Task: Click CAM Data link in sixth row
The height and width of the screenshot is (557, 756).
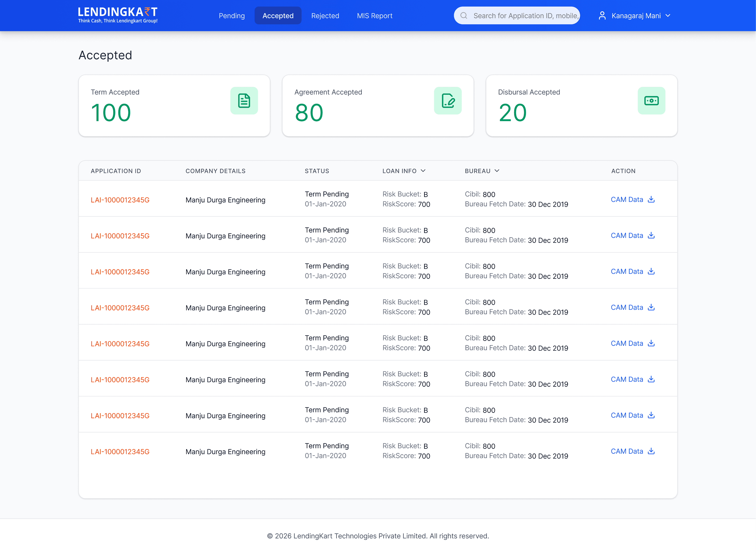Action: coord(626,379)
